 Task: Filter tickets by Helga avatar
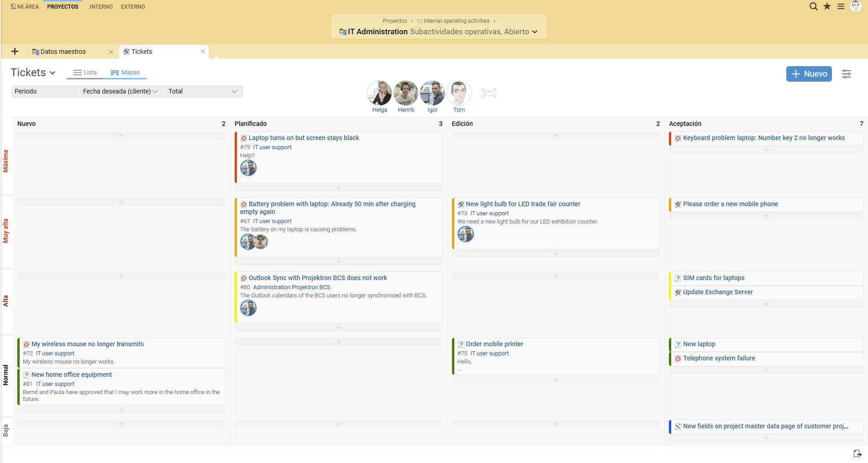coord(379,93)
